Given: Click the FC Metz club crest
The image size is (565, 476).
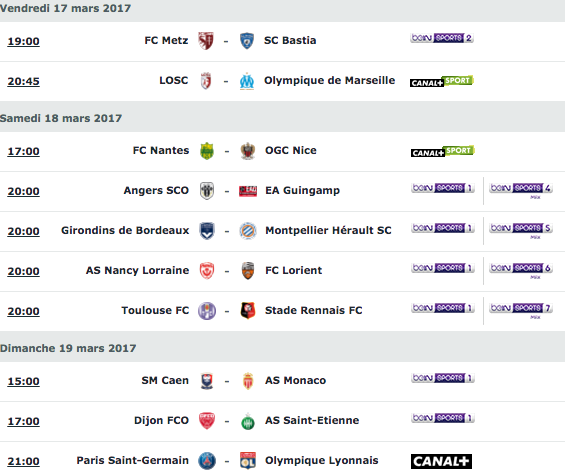Looking at the screenshot, I should point(206,40).
